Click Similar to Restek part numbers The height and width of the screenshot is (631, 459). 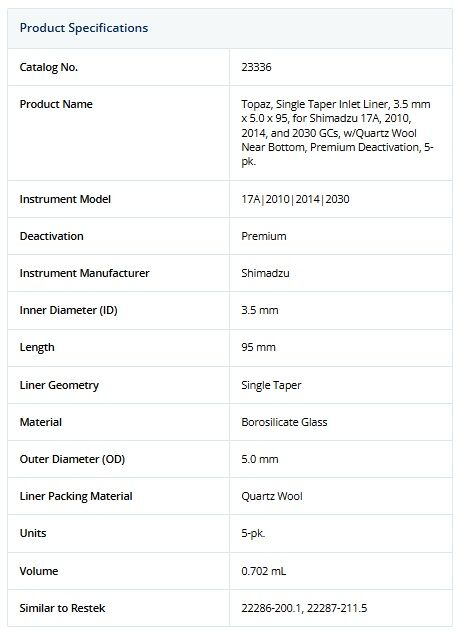[x=304, y=608]
